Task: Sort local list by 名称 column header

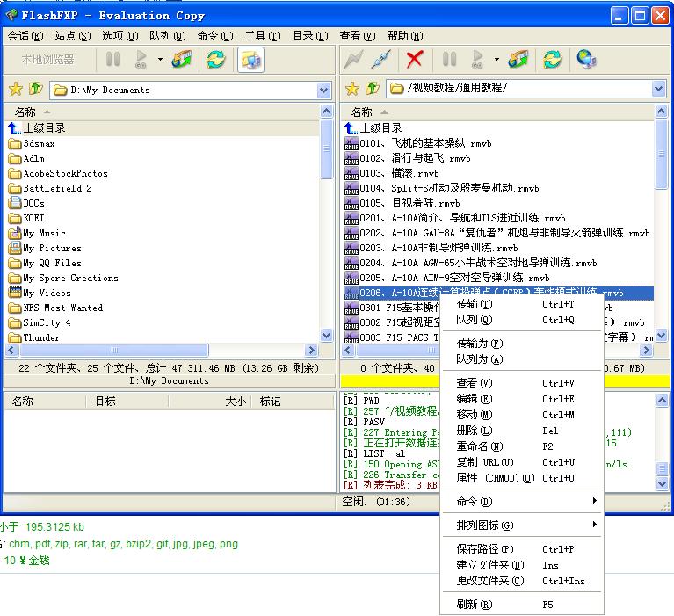Action: click(163, 112)
